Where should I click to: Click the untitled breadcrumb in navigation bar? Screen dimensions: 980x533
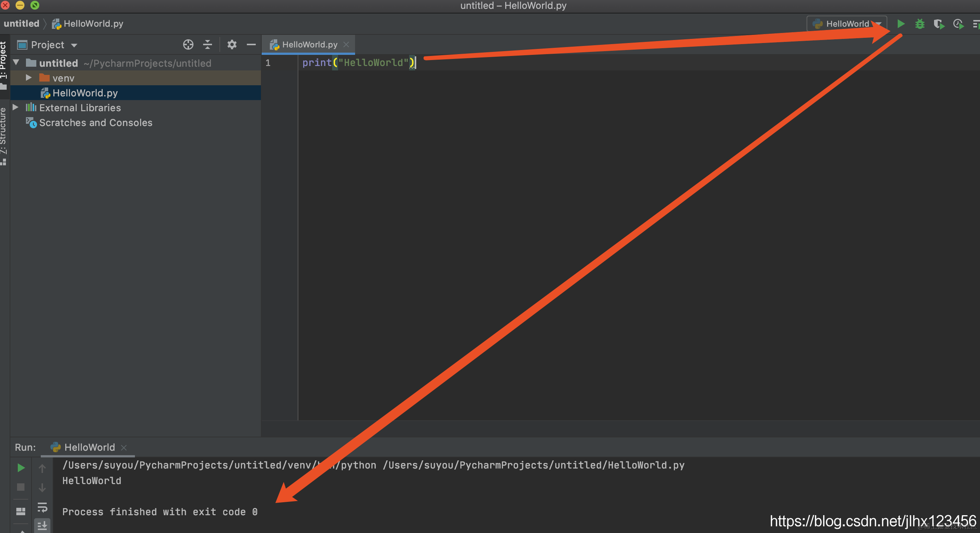21,24
